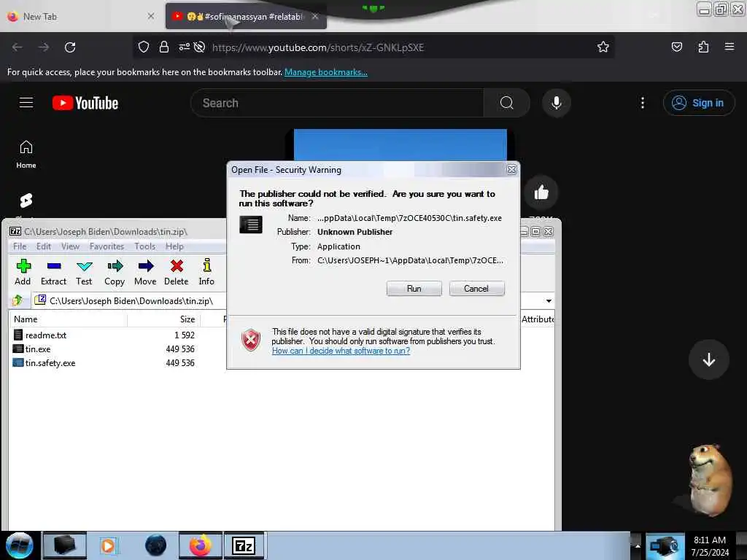Like the short with the thumbs-up button
The width and height of the screenshot is (747, 560).
pyautogui.click(x=541, y=192)
